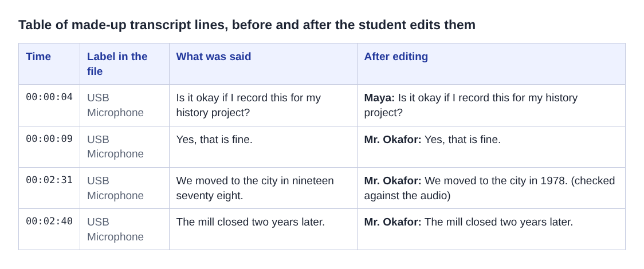Viewport: 644px width, 269px height.
Task: Click the Time column header
Action: 49,64
